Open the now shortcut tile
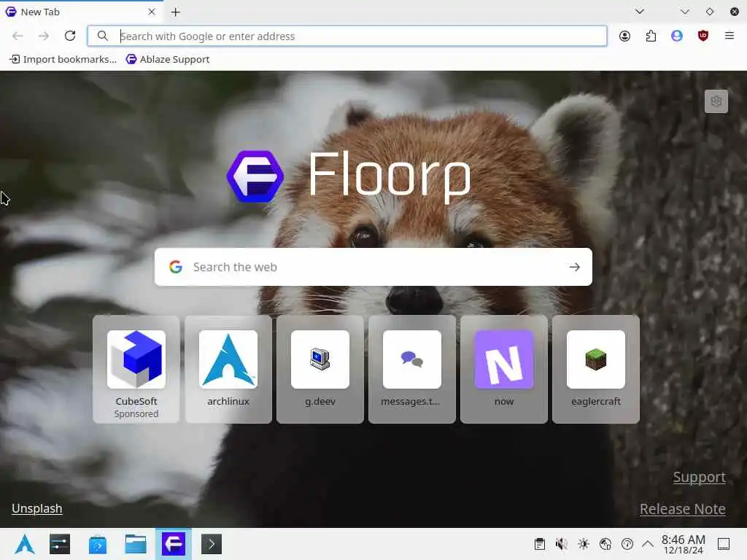Viewport: 747px width, 560px height. point(504,369)
